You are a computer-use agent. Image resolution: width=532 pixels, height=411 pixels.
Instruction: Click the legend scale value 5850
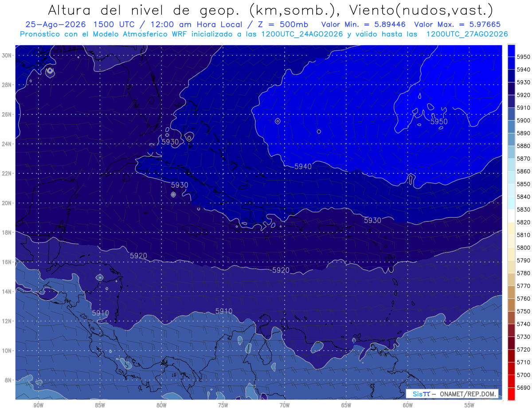pos(524,184)
